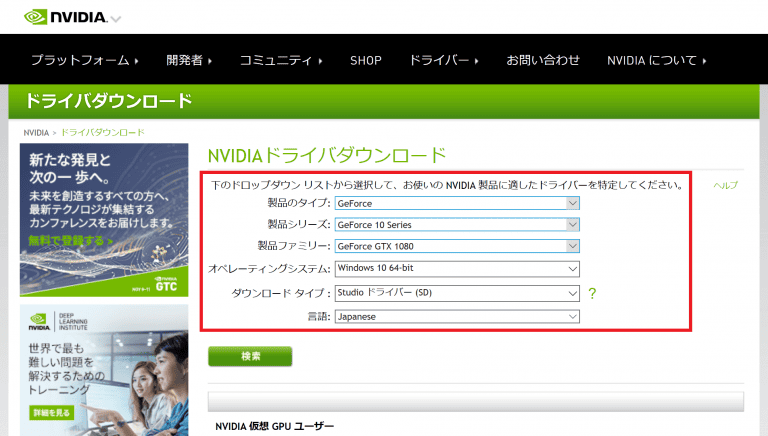Open the 製品ファミリー dropdown showing GeForce GTX 1080

point(457,246)
